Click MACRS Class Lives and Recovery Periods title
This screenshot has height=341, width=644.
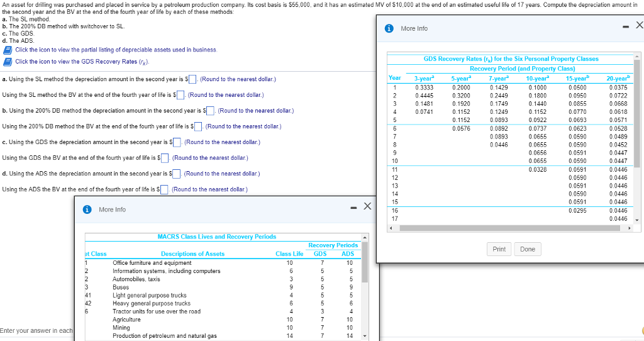pyautogui.click(x=217, y=237)
